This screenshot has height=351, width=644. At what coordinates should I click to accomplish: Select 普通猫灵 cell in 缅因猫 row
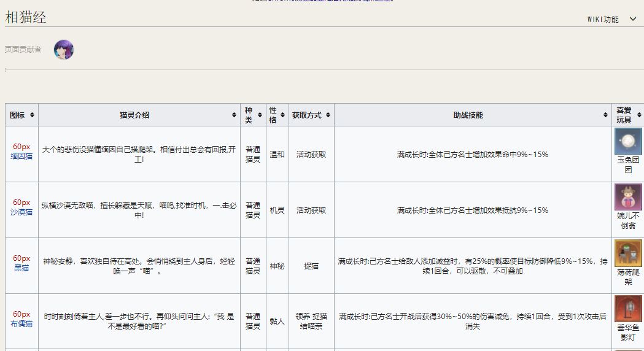(253, 155)
